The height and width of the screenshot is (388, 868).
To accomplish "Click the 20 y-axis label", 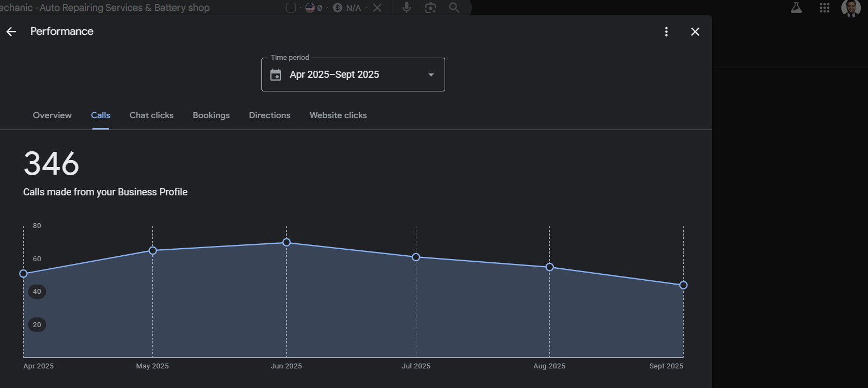I will tap(37, 325).
